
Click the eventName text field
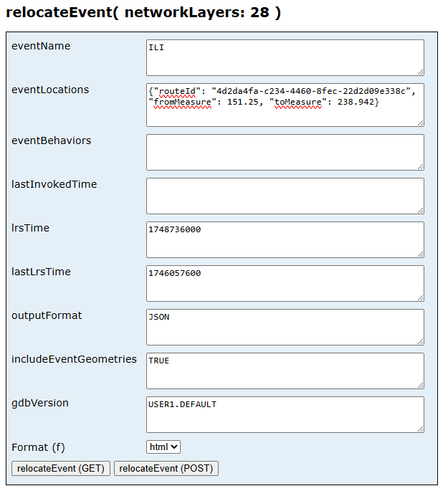click(285, 57)
